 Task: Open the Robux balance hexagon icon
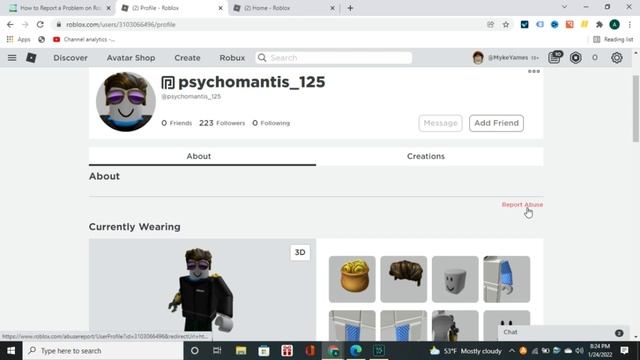pyautogui.click(x=576, y=58)
